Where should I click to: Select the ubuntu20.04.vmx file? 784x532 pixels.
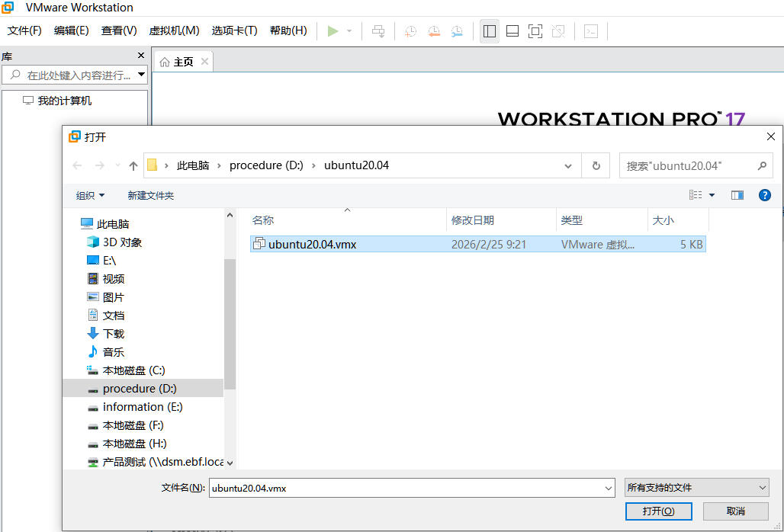[312, 245]
